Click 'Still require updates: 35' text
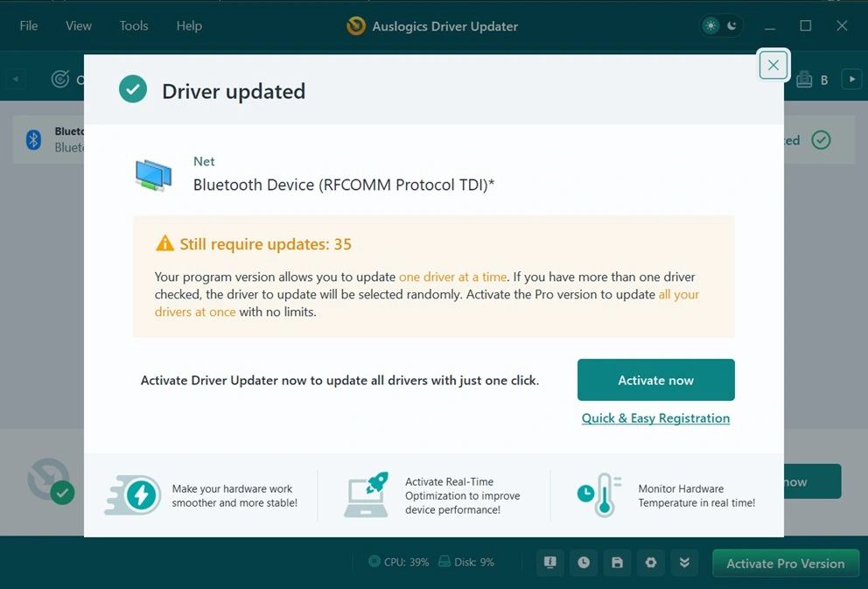 pos(266,244)
